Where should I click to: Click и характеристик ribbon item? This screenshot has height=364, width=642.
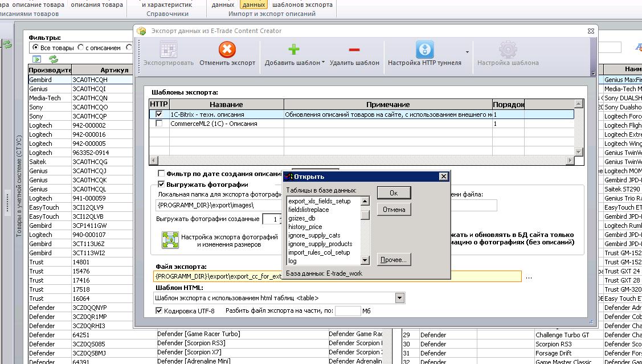[x=167, y=5]
